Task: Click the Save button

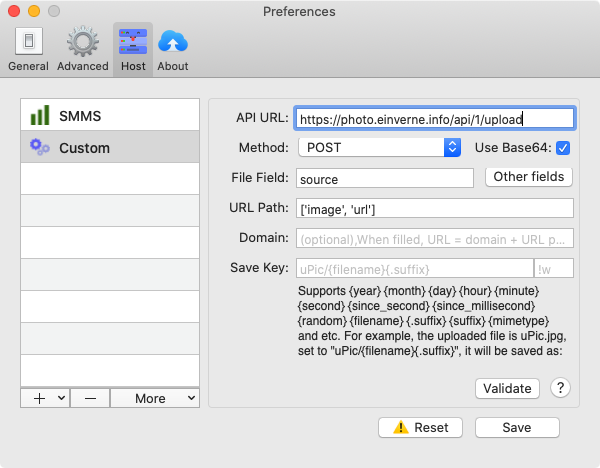Action: point(517,427)
